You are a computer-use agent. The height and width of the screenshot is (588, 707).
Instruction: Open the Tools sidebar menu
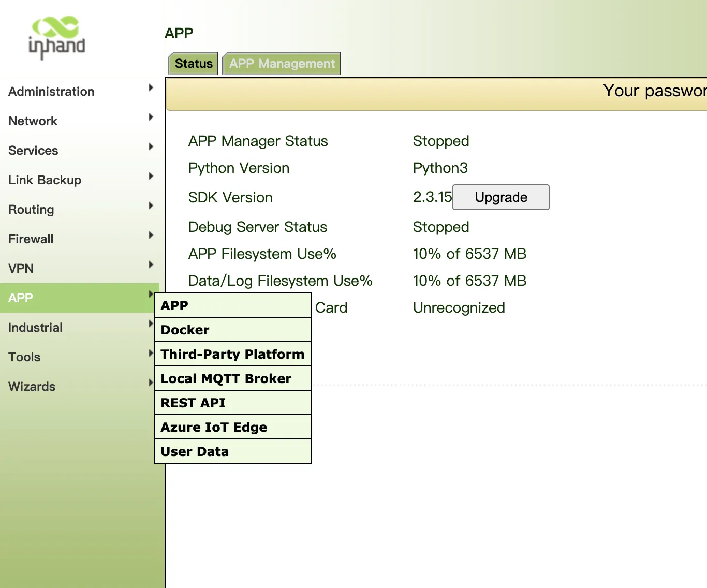(x=80, y=357)
